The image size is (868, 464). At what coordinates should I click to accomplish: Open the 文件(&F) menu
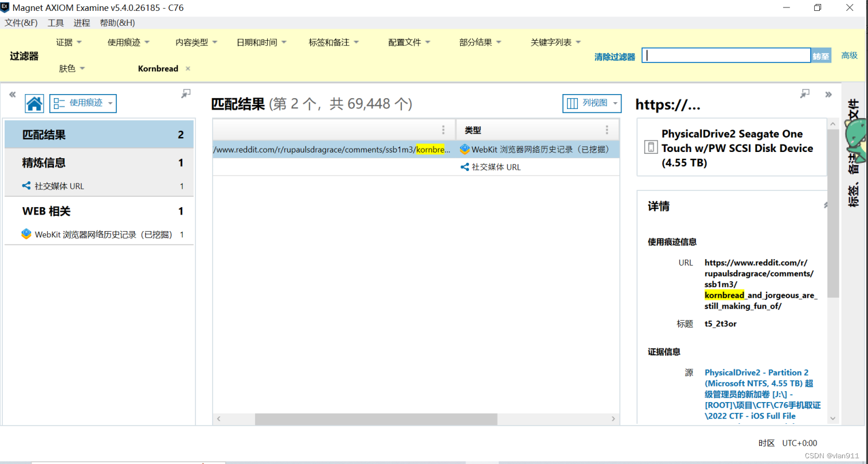pyautogui.click(x=21, y=23)
